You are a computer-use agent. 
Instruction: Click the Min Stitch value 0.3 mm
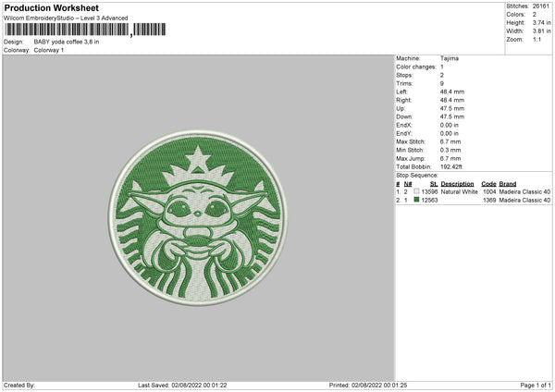pos(450,150)
